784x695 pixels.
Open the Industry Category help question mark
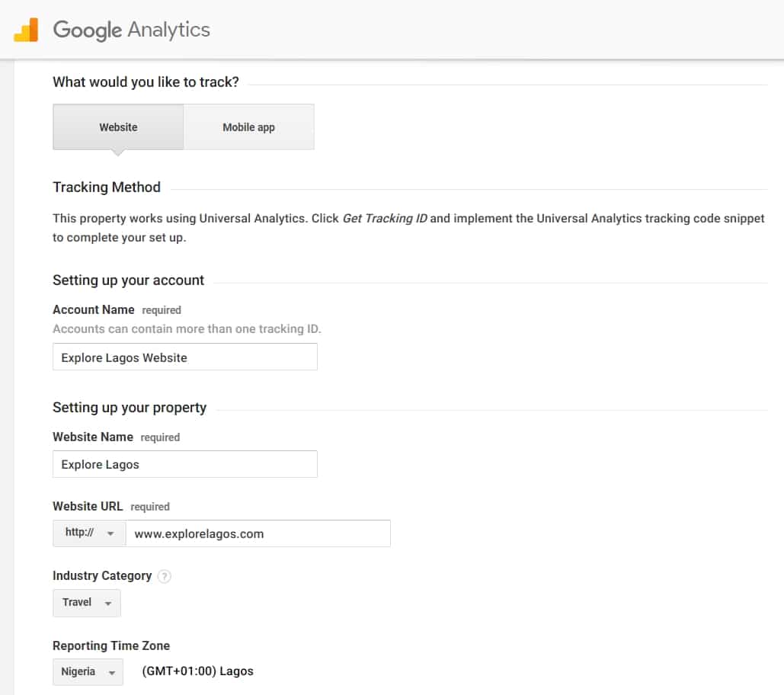(164, 576)
